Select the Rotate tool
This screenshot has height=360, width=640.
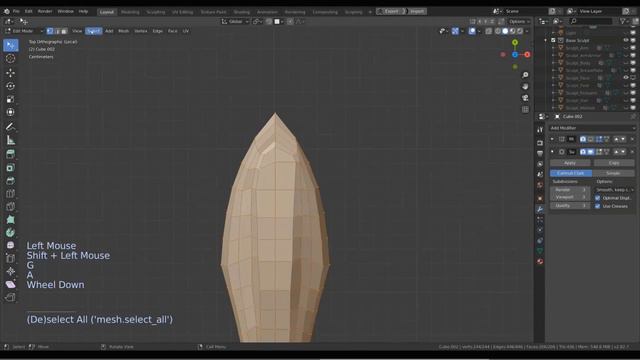(11, 86)
